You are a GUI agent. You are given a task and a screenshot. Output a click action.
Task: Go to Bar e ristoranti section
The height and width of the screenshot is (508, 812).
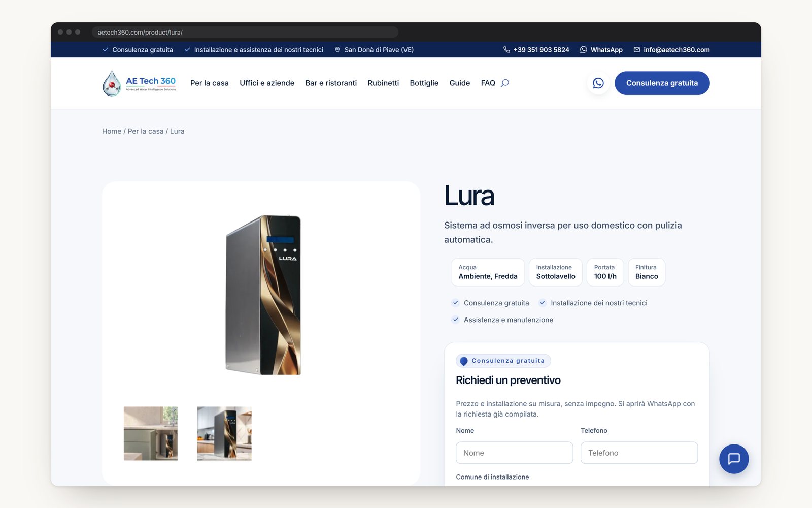(x=331, y=83)
